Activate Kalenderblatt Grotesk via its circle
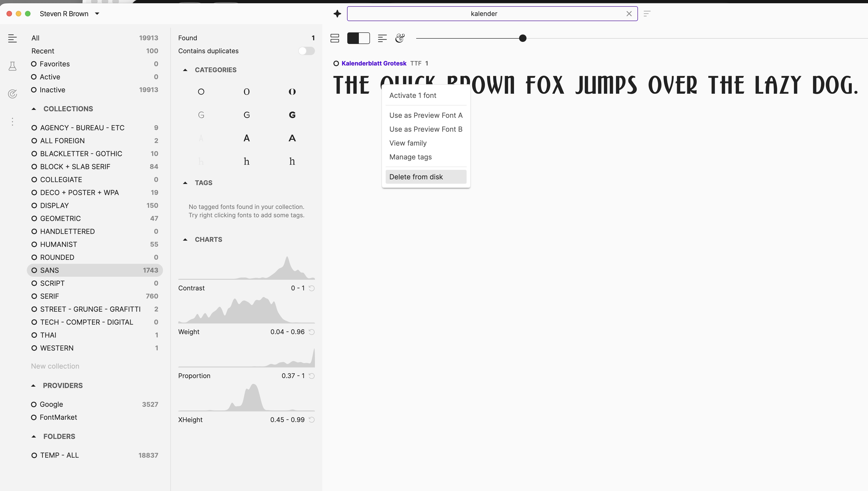The height and width of the screenshot is (491, 868). pyautogui.click(x=336, y=63)
